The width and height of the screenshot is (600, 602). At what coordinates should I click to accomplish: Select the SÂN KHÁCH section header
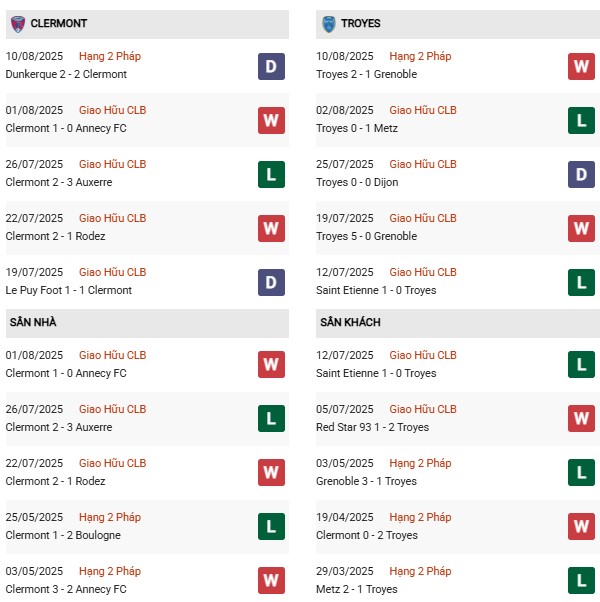click(x=350, y=323)
